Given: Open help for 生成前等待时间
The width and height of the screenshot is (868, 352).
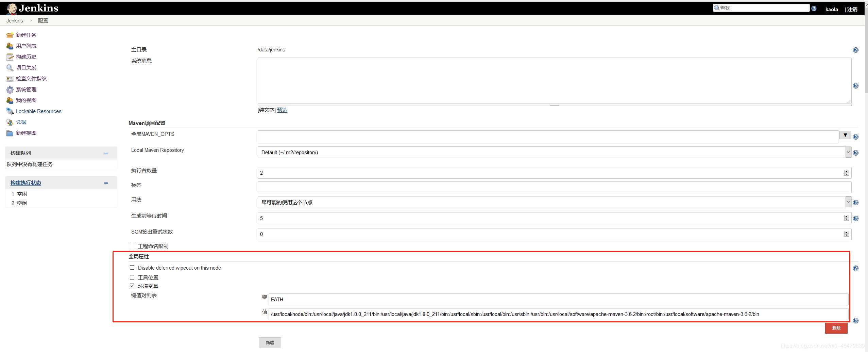Looking at the screenshot, I should (x=856, y=219).
